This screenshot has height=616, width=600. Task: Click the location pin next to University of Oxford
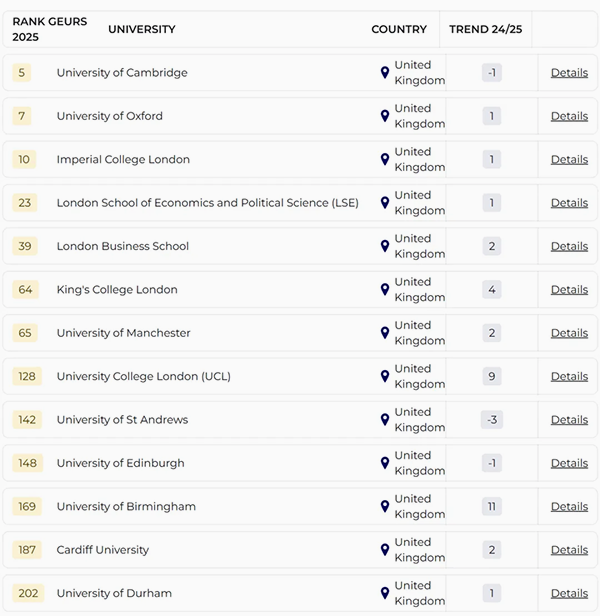tap(385, 116)
